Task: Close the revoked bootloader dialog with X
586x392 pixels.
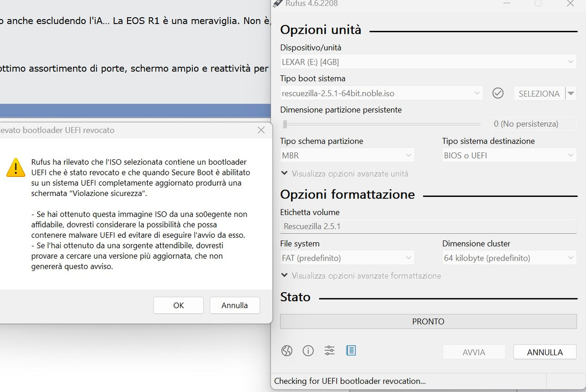Action: click(261, 130)
